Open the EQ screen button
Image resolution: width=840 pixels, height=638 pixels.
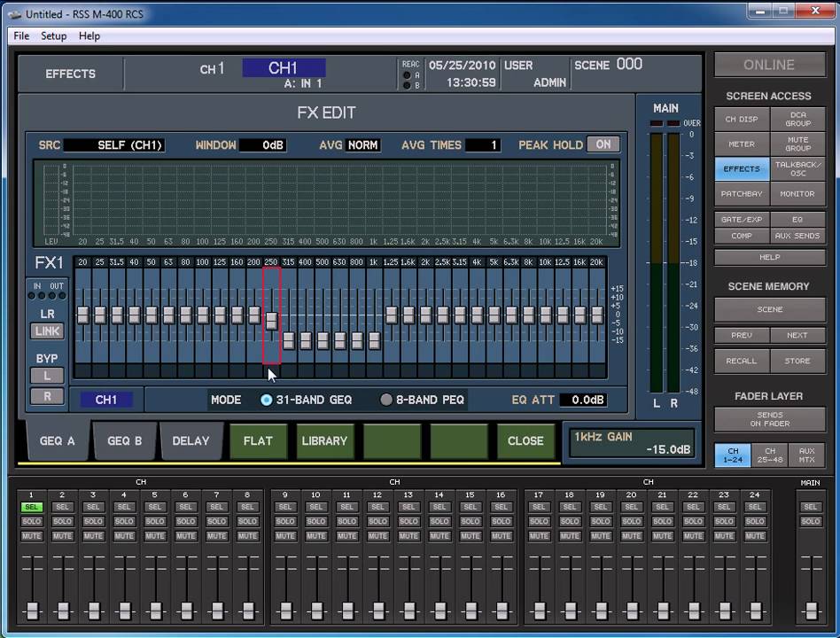click(x=797, y=220)
